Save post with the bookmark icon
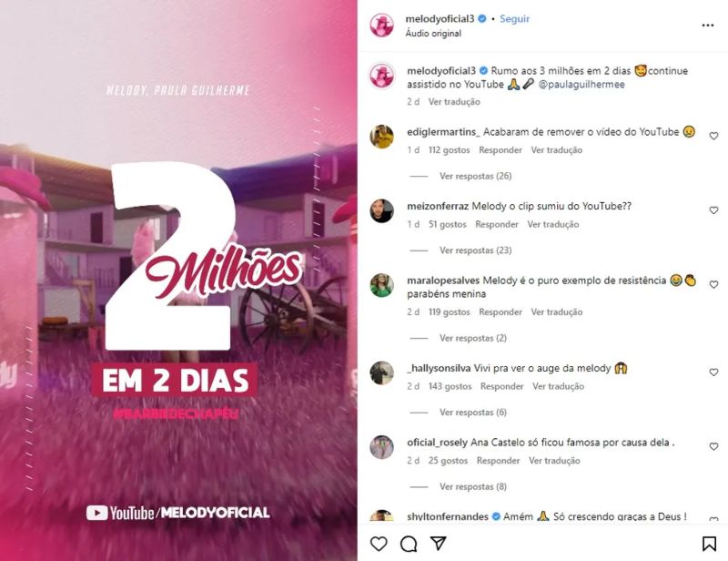Screen dimensions: 728x561 (709, 544)
